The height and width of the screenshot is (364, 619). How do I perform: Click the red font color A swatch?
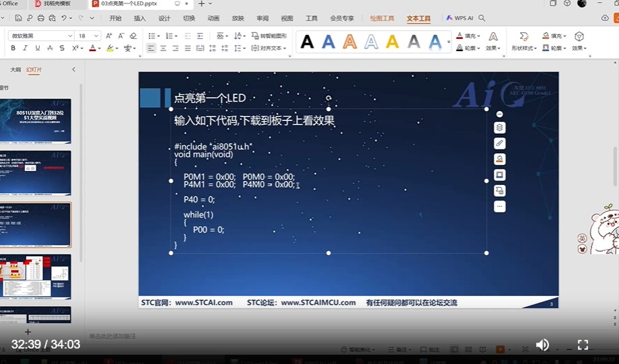[92, 48]
